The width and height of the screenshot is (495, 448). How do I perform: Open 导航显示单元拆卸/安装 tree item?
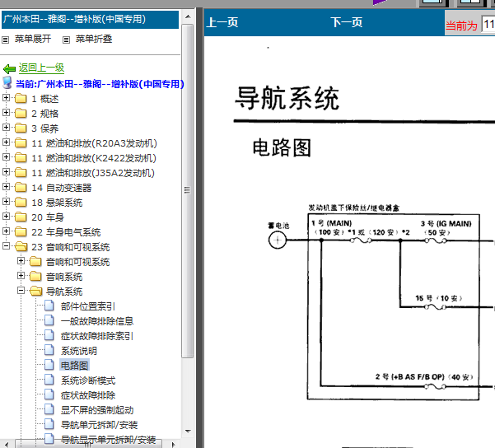108,440
